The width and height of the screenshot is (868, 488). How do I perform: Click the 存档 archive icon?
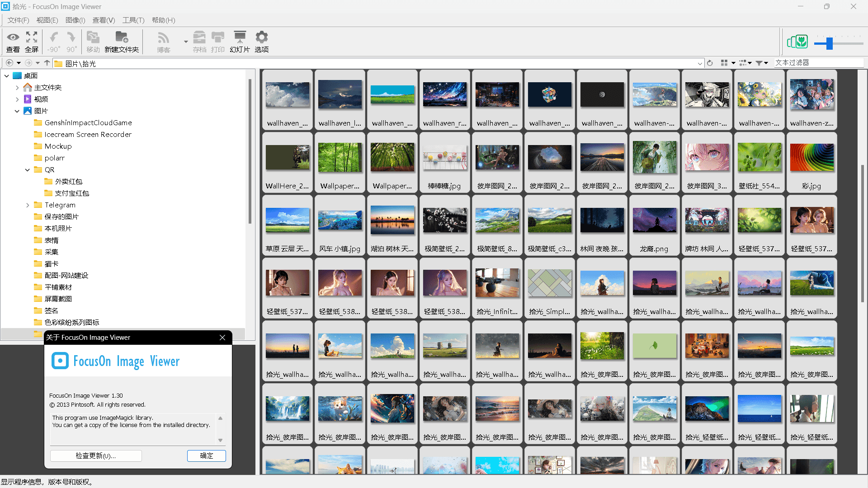click(x=199, y=42)
